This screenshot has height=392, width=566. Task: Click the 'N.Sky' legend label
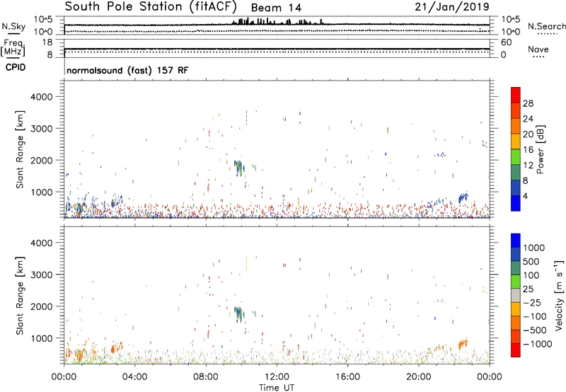pyautogui.click(x=13, y=26)
